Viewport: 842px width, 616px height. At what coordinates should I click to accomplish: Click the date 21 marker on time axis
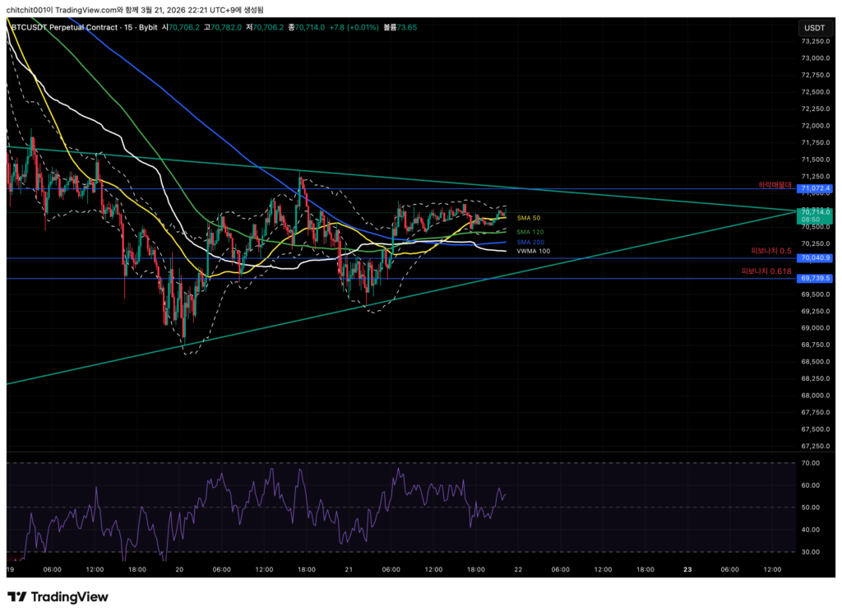click(349, 568)
